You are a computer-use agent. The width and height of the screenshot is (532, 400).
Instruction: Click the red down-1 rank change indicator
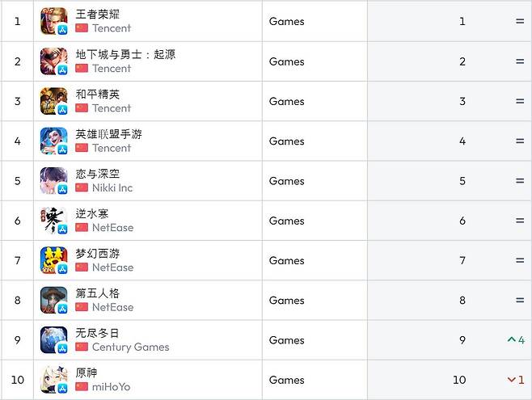click(516, 380)
